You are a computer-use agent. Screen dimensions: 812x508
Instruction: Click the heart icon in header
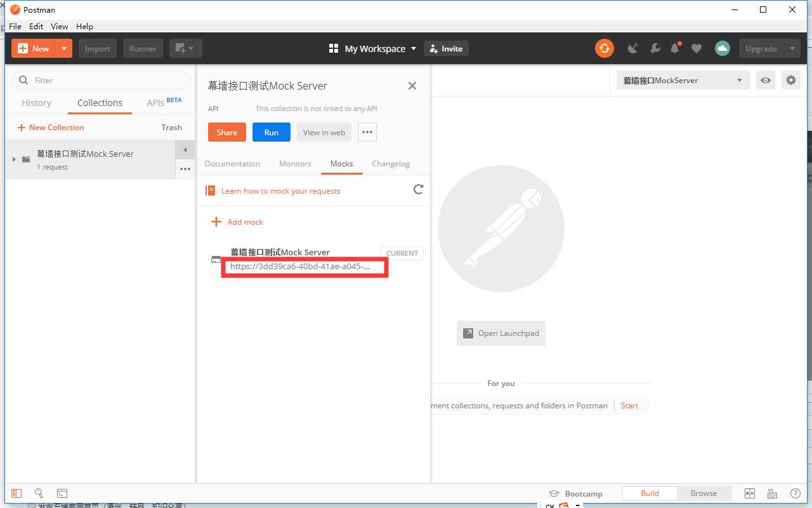click(x=697, y=48)
